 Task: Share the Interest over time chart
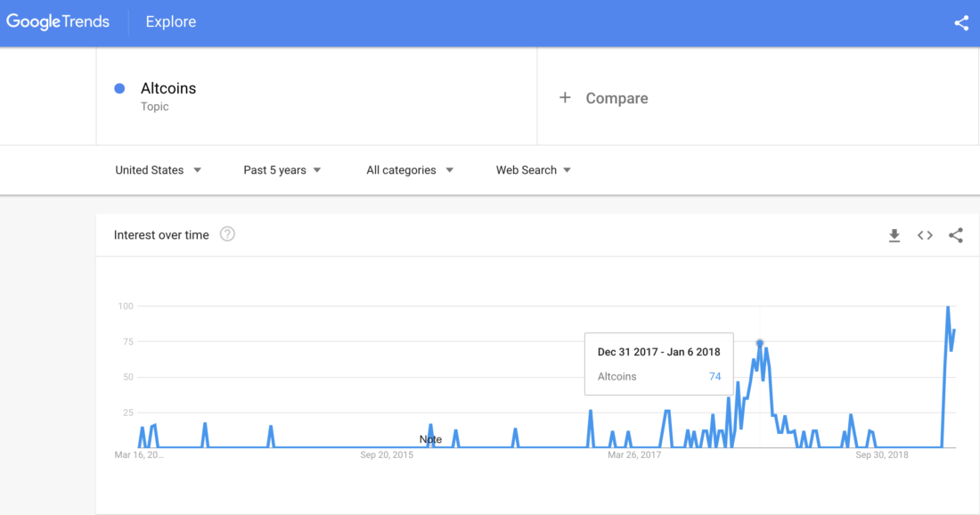[956, 234]
